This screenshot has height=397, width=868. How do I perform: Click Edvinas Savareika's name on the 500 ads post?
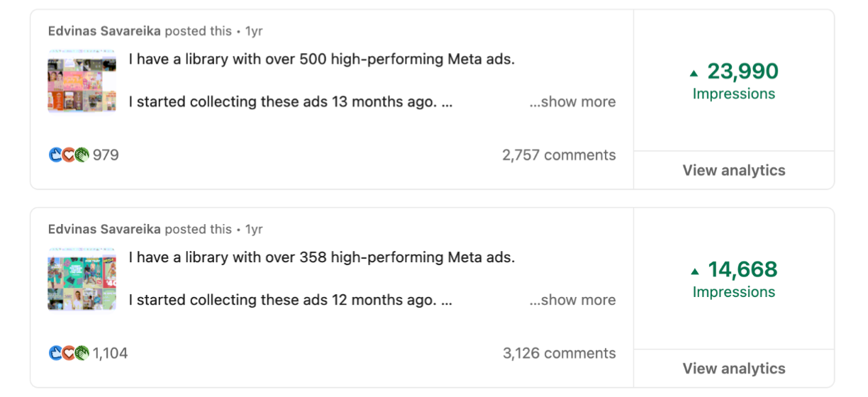click(104, 31)
